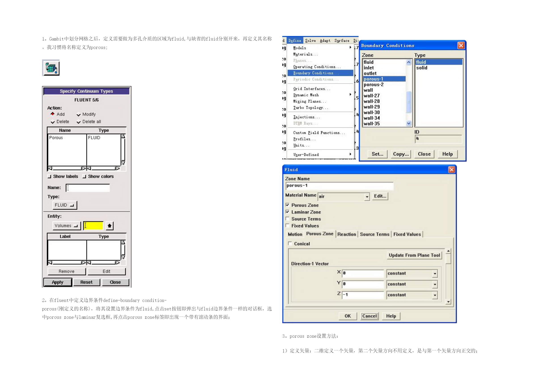Open the X direction constant dropdown
Viewport: 555px width, 392px height.
click(x=412, y=273)
